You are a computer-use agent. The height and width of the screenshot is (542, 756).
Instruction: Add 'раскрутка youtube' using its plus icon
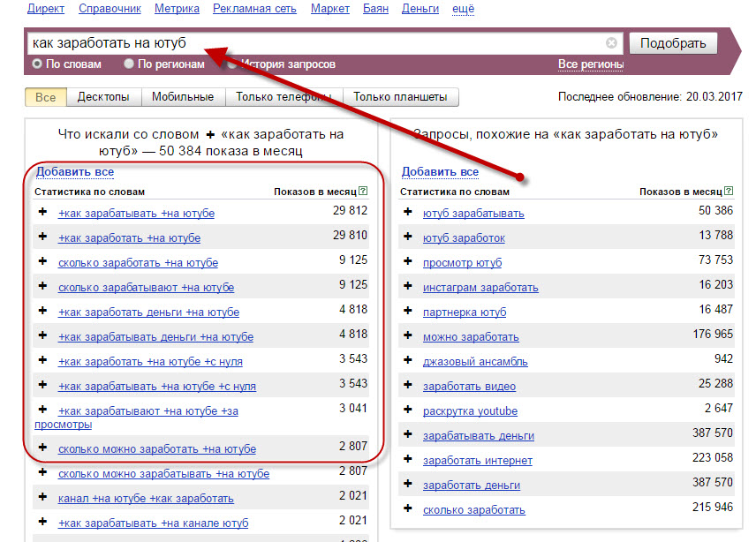[x=408, y=409]
